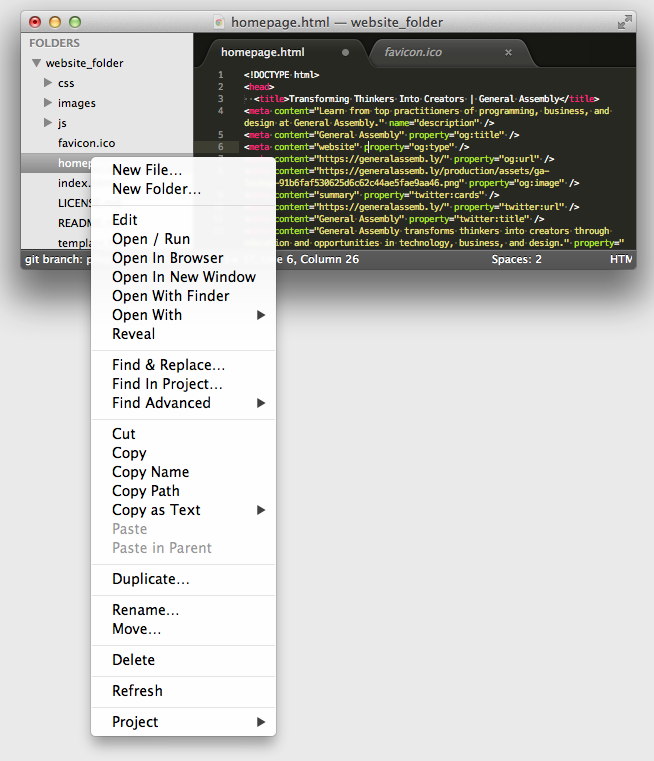Collapse the website_folder tree
The image size is (654, 761).
tap(37, 63)
